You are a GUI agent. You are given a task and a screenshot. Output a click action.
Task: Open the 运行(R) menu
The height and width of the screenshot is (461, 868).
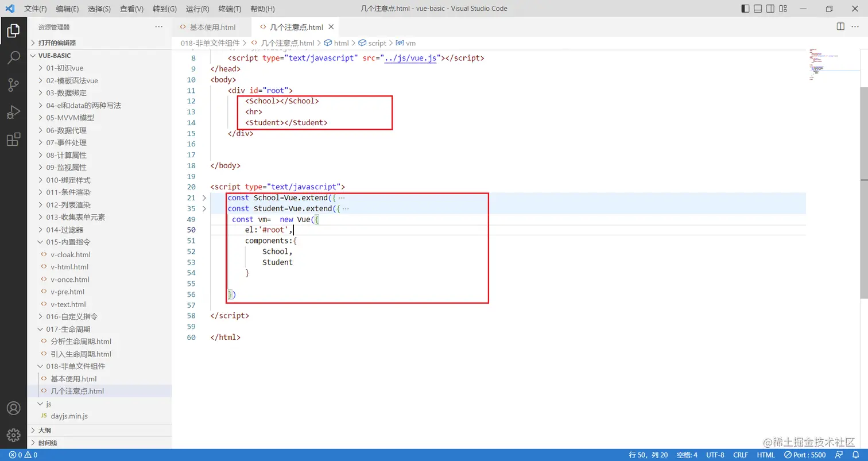(x=197, y=9)
